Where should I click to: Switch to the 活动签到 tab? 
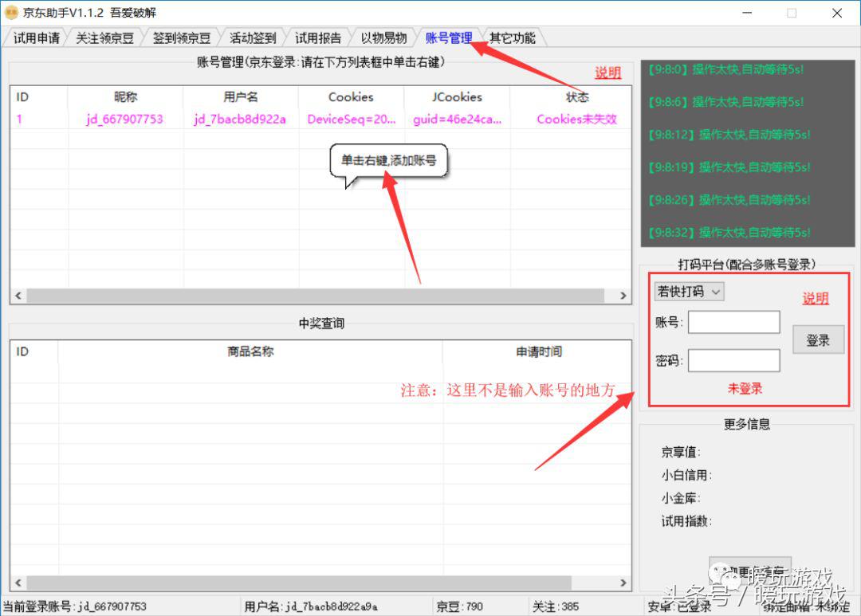(x=253, y=37)
